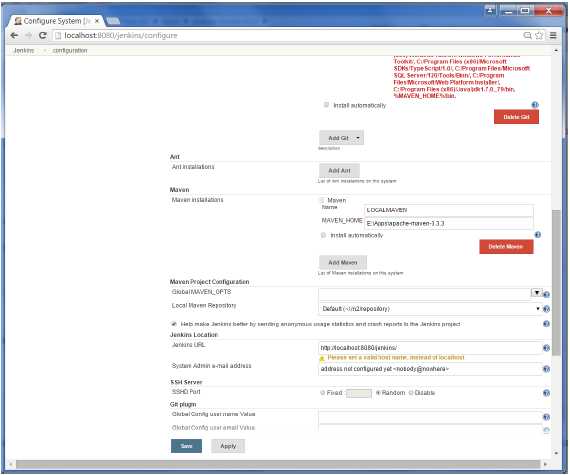Open help for Global MAVEN_OPTS

click(x=546, y=294)
